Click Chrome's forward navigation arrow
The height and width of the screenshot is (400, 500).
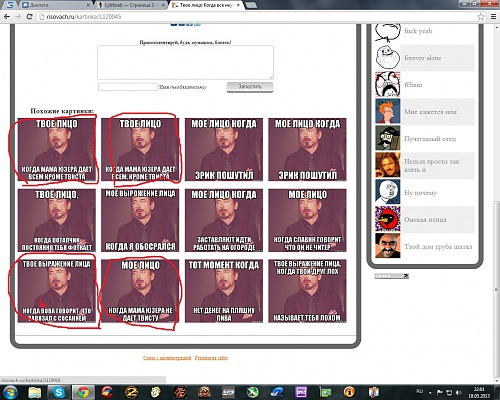18,16
